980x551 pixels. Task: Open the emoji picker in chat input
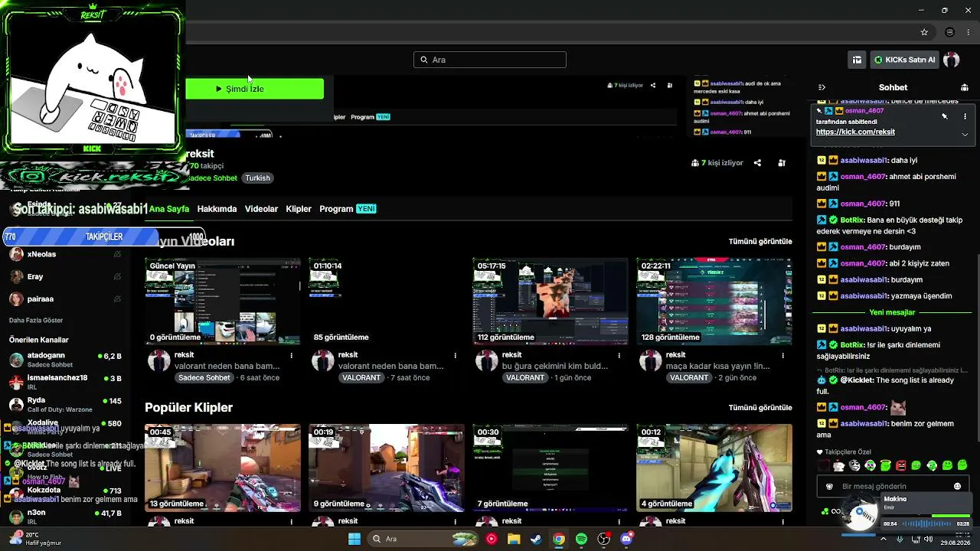coord(957,486)
